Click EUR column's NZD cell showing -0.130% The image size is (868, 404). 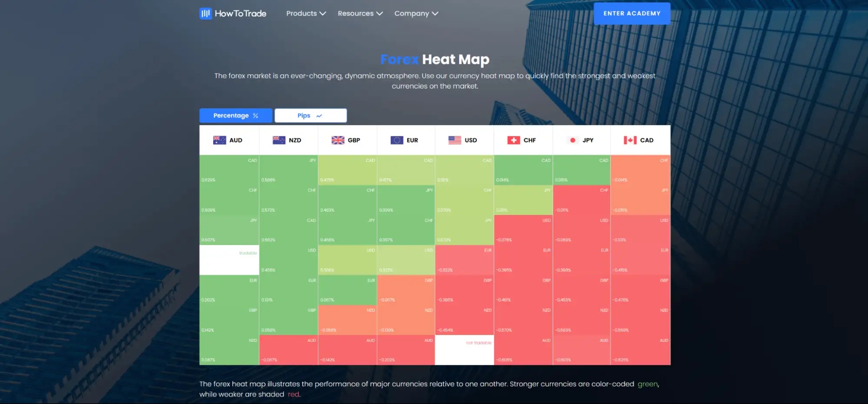click(406, 320)
